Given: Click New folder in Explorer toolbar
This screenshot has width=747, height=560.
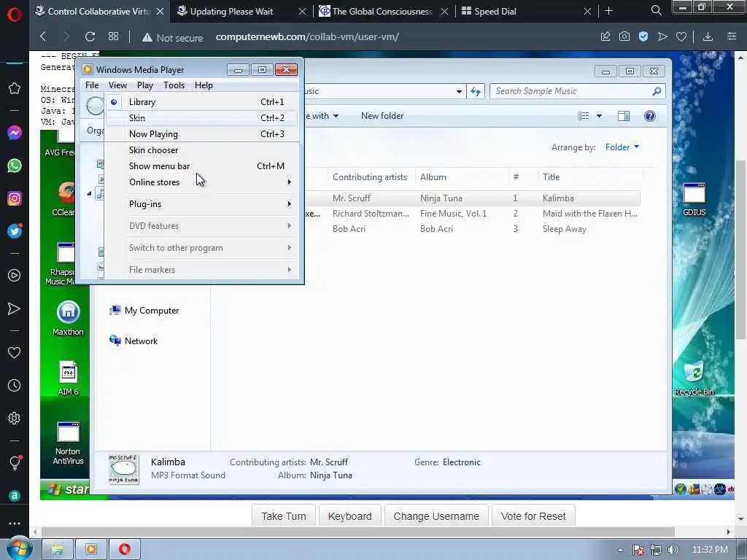Looking at the screenshot, I should (x=382, y=116).
